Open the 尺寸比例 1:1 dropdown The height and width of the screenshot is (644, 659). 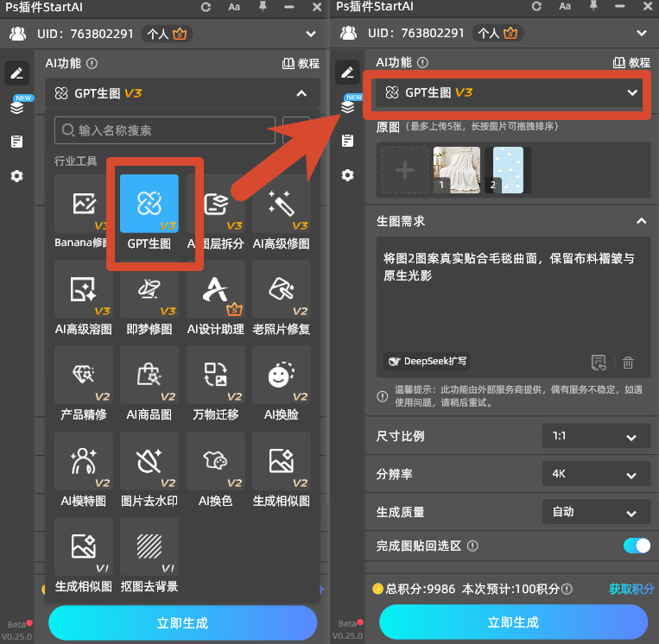pyautogui.click(x=596, y=436)
